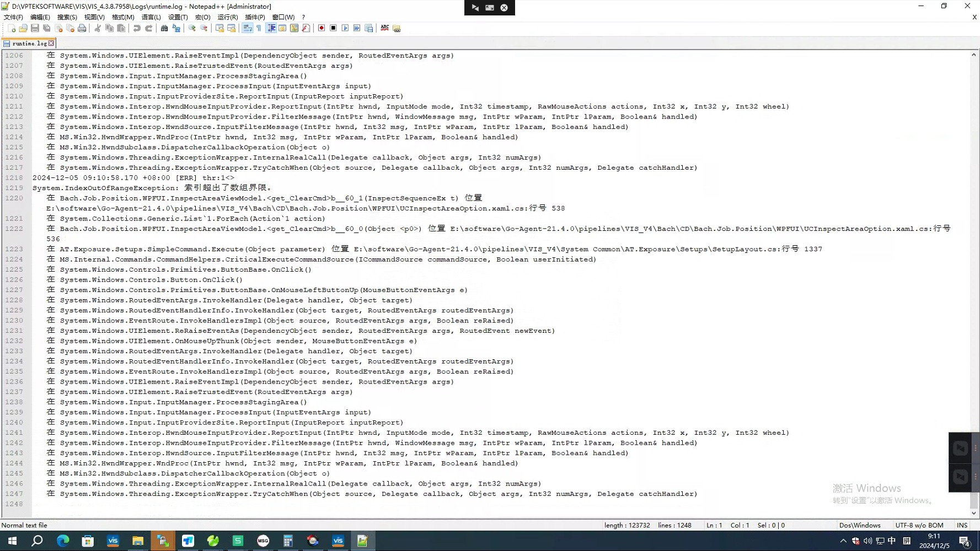Click UTF-8 w/o BOM encoding in status bar
This screenshot has width=980, height=551.
click(x=919, y=525)
